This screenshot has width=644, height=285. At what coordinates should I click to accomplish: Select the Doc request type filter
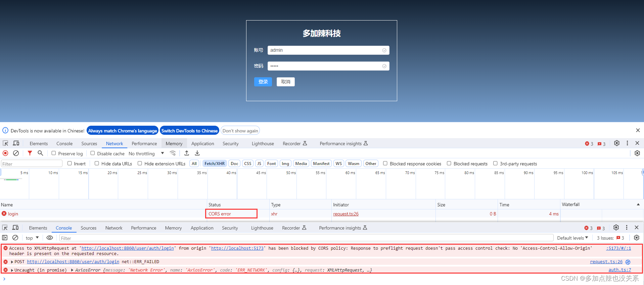234,164
